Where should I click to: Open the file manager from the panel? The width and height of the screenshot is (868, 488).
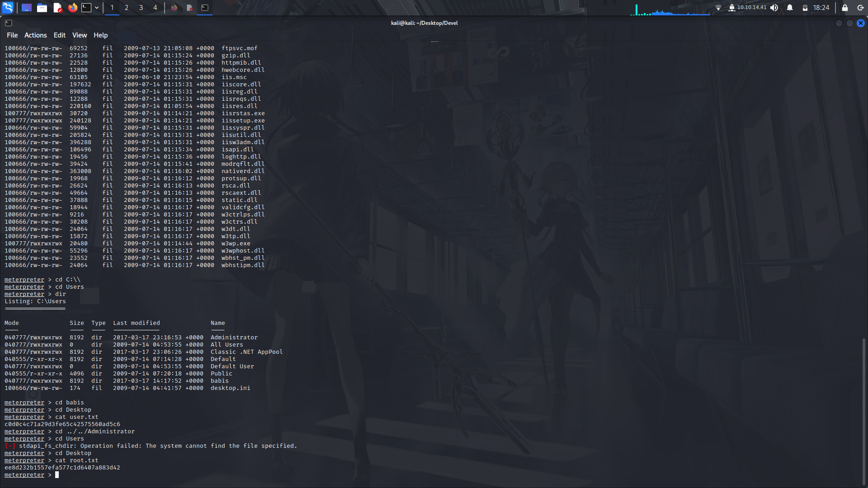[x=42, y=7]
